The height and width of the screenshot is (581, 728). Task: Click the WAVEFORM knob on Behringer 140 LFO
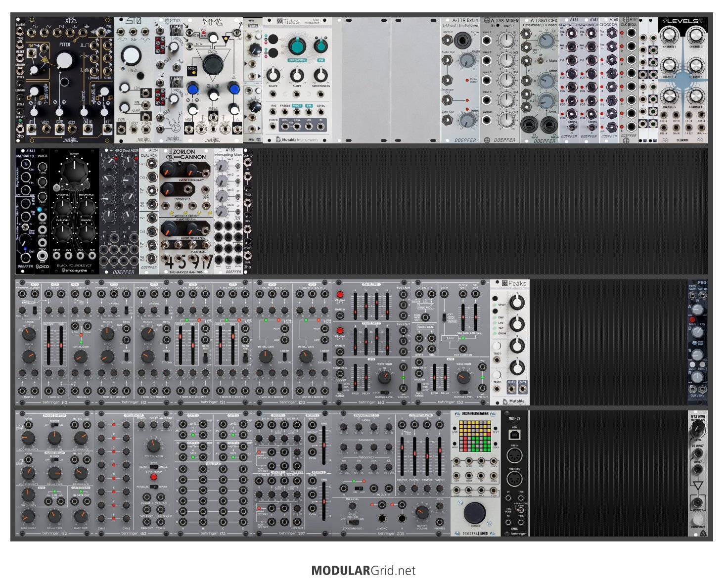point(384,378)
